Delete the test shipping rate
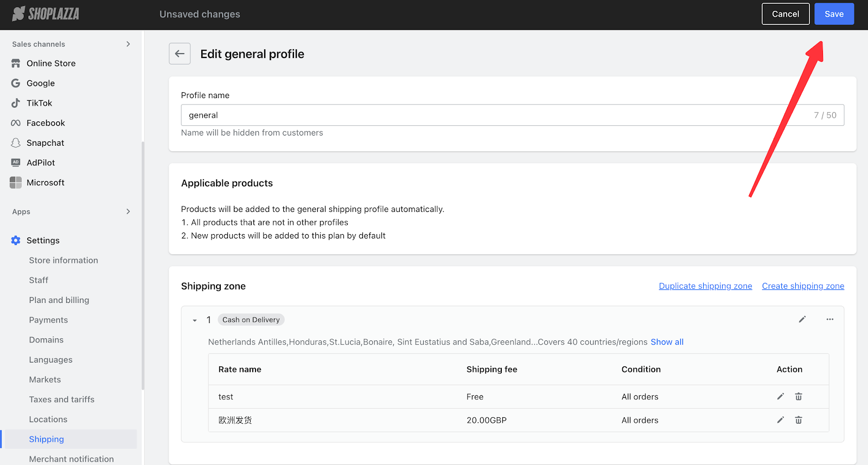Screen dimensions: 868x465 pos(799,397)
